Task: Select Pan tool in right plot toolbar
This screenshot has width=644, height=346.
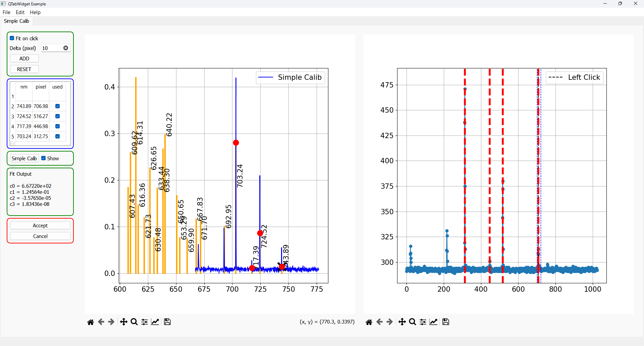Action: (x=402, y=322)
